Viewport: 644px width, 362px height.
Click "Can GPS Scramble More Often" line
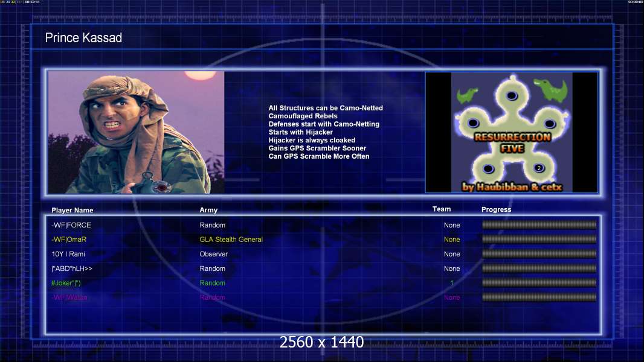coord(319,156)
